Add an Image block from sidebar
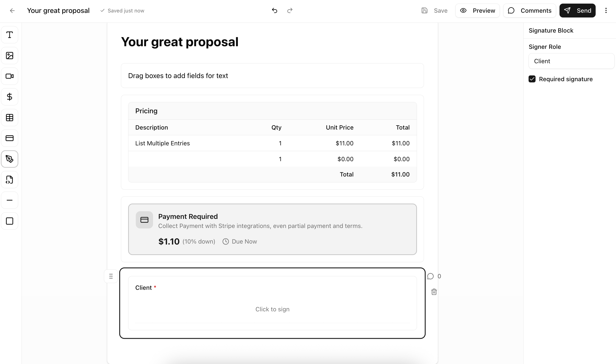Screen dimensions: 616x364 (10, 56)
